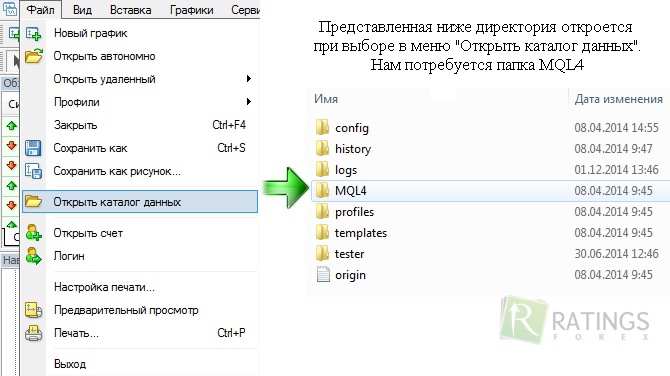Click the toolbar new chart icon behind menu
Screen dimensions: 670x376
(14, 33)
